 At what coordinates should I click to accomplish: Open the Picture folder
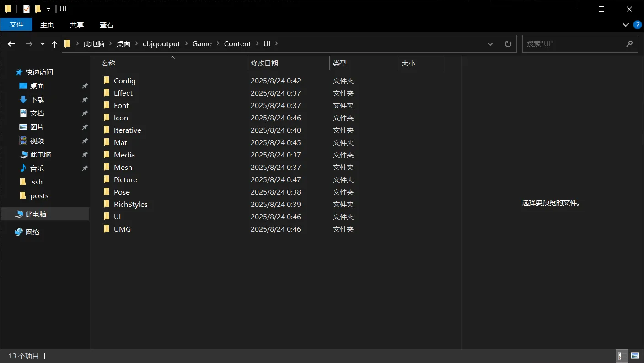[125, 179]
